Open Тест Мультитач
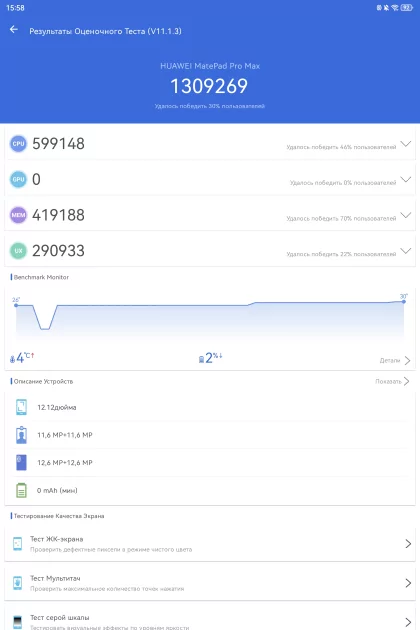This screenshot has height=630, width=420. point(210,583)
